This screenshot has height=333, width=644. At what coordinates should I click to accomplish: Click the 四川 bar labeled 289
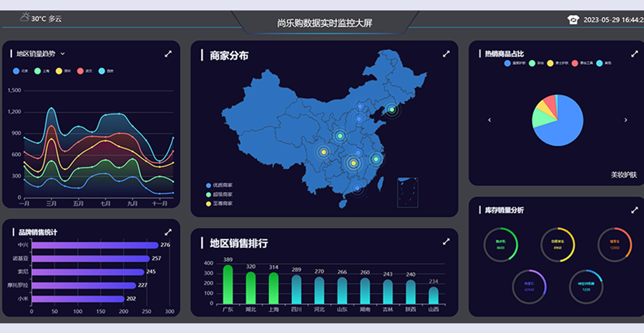(x=296, y=289)
